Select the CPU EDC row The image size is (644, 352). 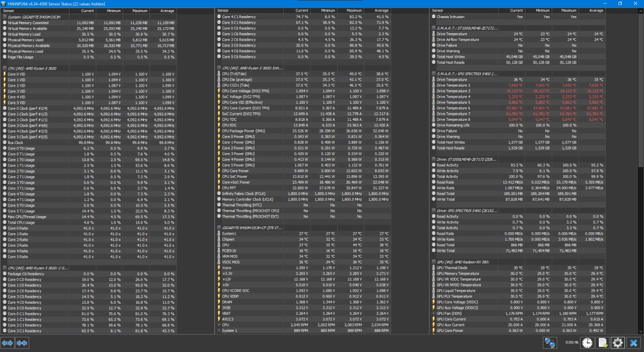[303, 125]
